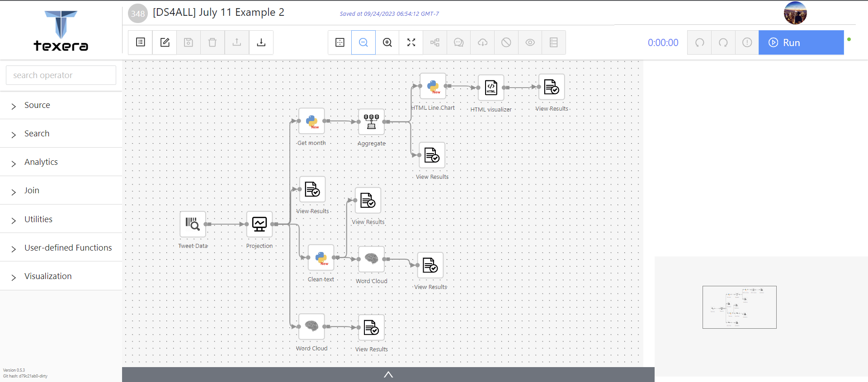Click the Version 0.5.3 text
Screen dimensions: 868x382
coord(14,370)
